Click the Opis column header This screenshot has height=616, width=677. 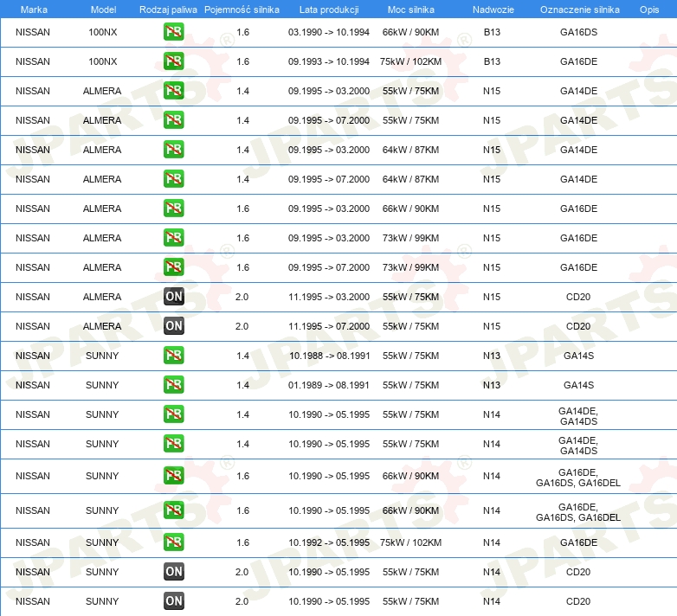tap(649, 10)
